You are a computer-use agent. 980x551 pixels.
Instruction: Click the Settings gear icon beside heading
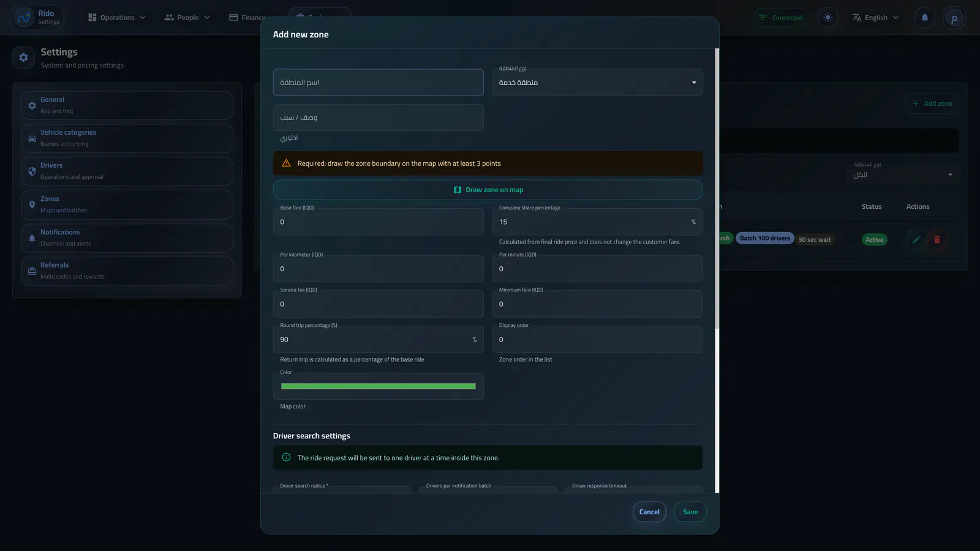point(23,58)
